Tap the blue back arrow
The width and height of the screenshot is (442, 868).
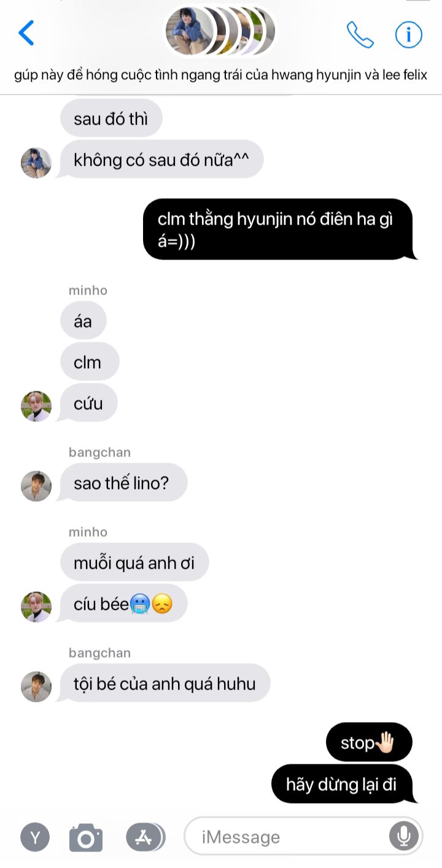[x=26, y=33]
